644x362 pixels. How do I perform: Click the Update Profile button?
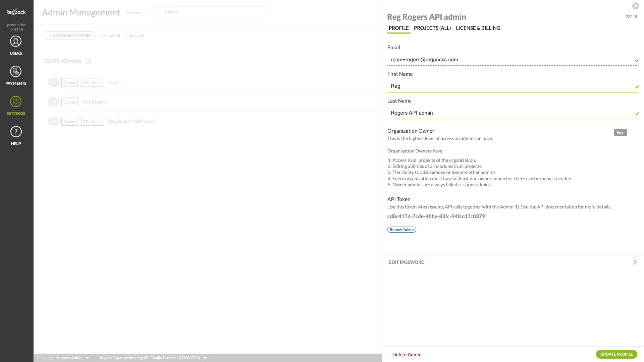[616, 354]
